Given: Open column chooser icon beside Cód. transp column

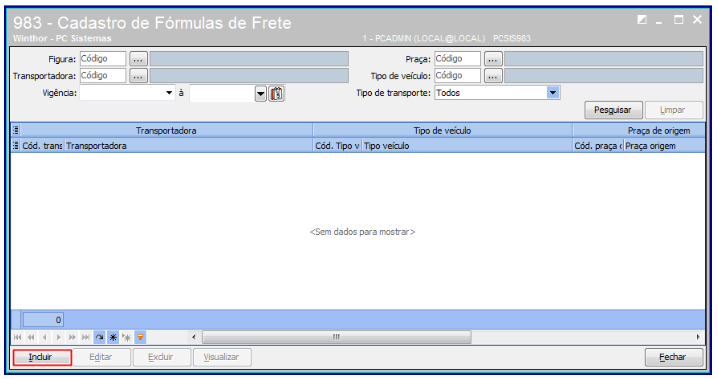Looking at the screenshot, I should pos(16,146).
